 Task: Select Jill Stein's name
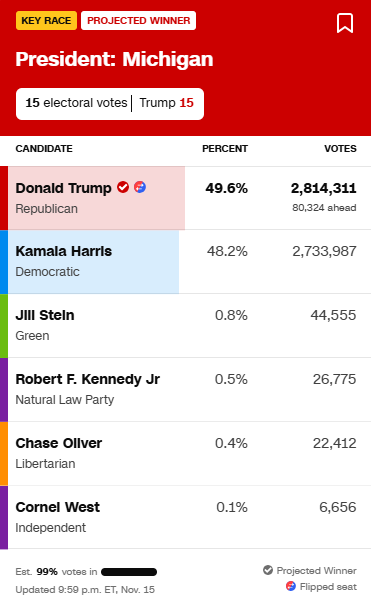point(45,315)
